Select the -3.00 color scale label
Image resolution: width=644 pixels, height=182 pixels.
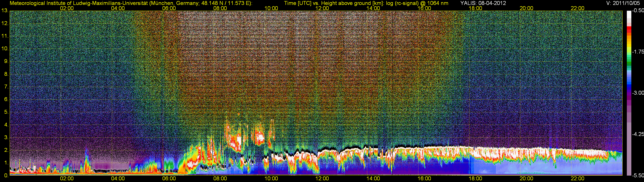coord(638,93)
